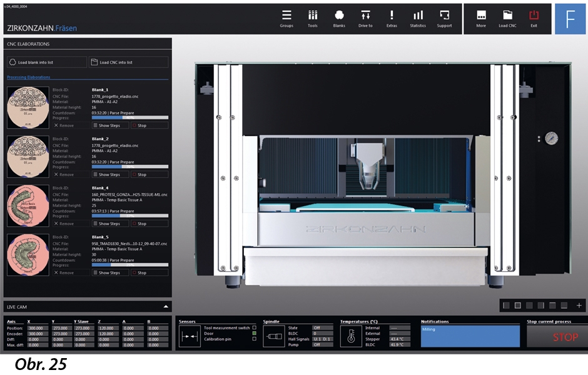This screenshot has height=375, width=588.
Task: Click Hall Signals U:1 D:1 value
Action: (x=323, y=339)
